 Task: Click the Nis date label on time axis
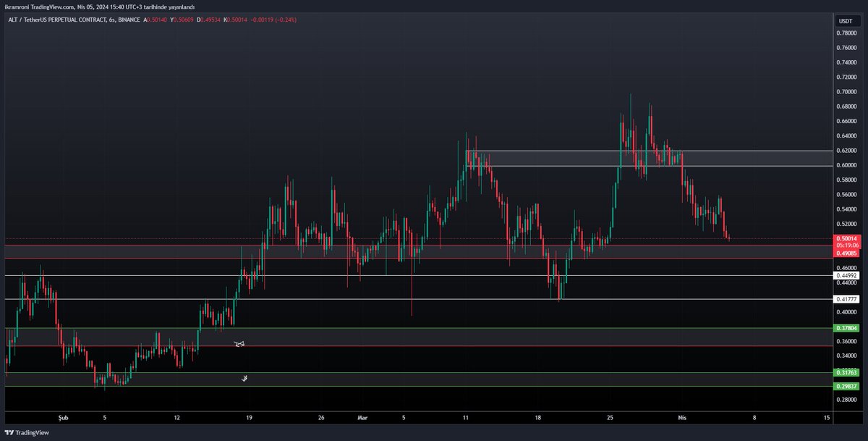[681, 417]
